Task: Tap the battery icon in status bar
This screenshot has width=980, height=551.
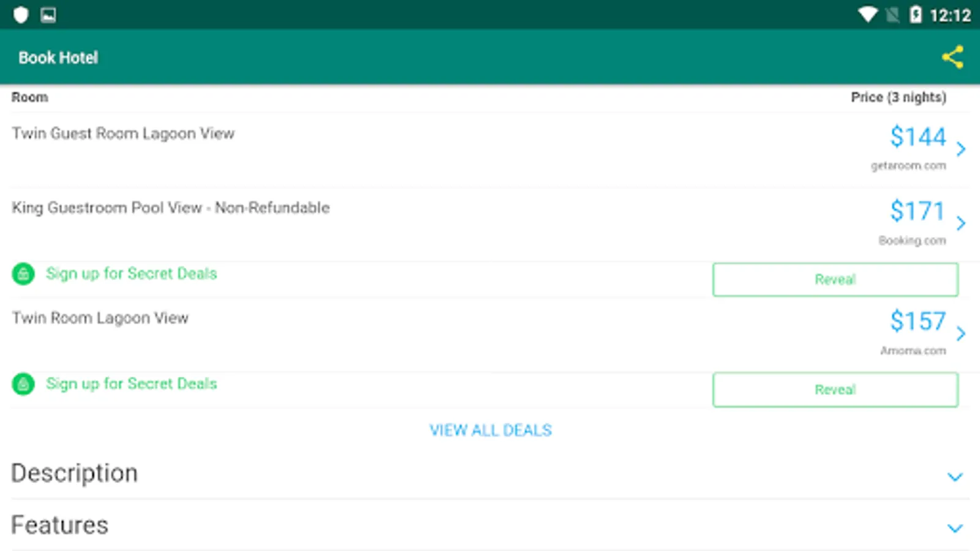Action: (916, 15)
